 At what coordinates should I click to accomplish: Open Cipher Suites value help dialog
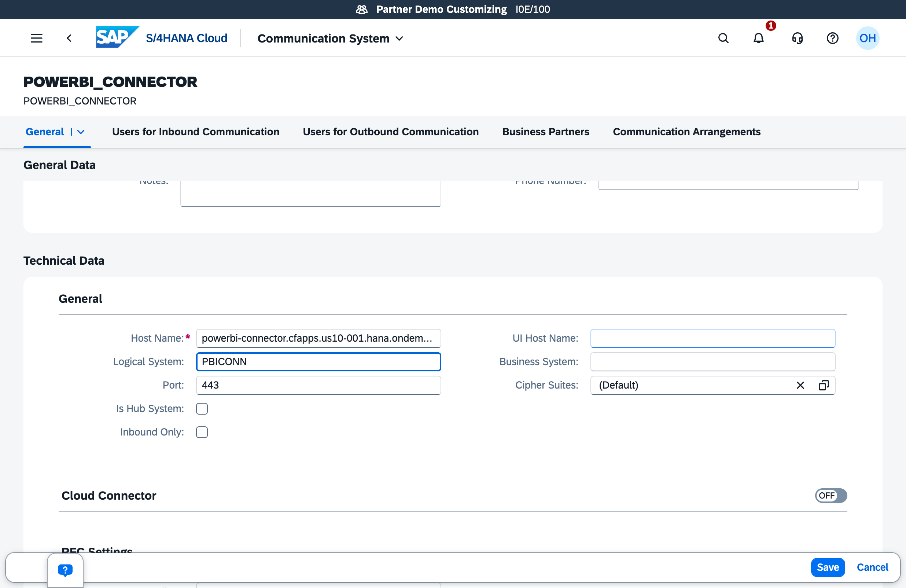tap(824, 385)
